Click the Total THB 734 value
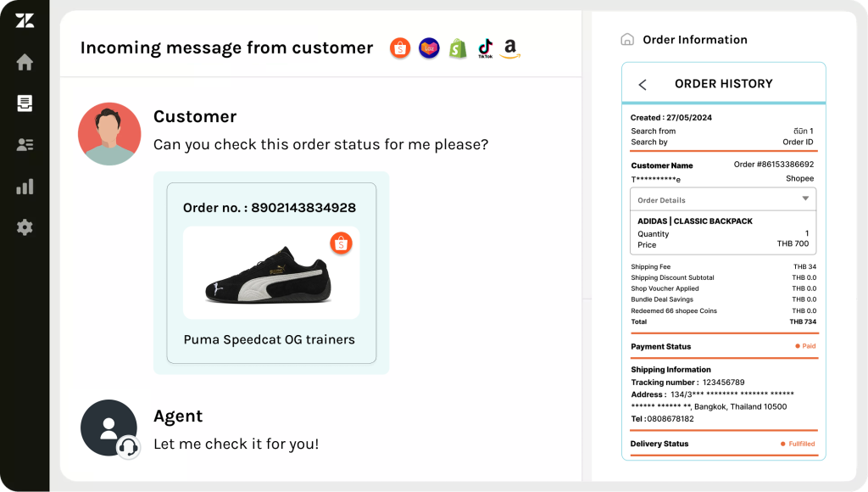Viewport: 868px width, 492px height. click(803, 321)
